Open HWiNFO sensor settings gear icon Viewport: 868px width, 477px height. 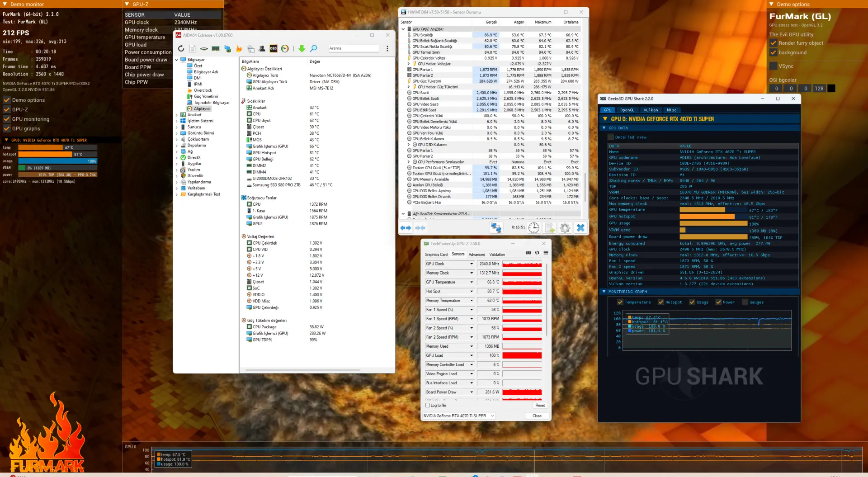pyautogui.click(x=565, y=228)
